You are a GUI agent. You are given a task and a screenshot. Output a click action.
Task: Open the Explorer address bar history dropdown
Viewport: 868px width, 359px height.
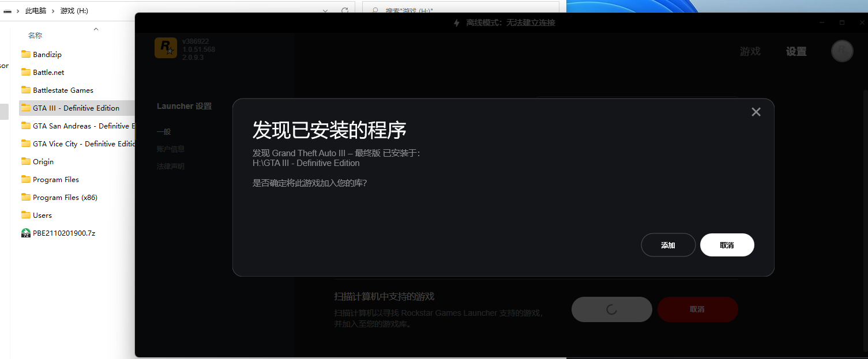pyautogui.click(x=326, y=11)
